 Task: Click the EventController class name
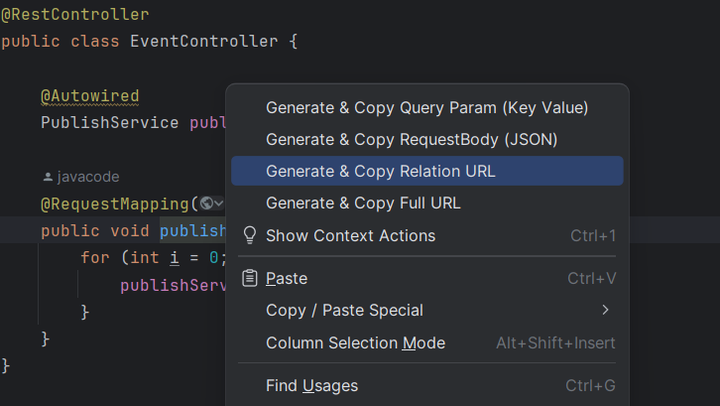[204, 41]
